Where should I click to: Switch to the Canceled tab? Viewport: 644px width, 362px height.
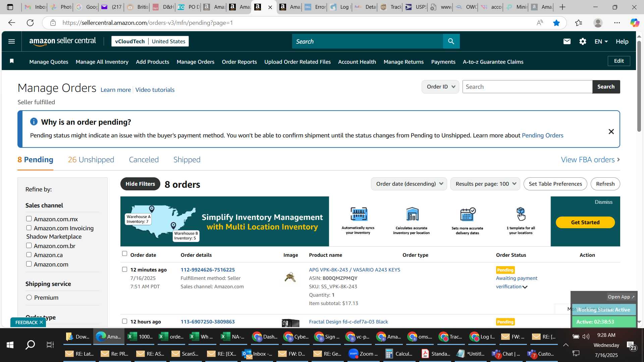click(x=144, y=160)
